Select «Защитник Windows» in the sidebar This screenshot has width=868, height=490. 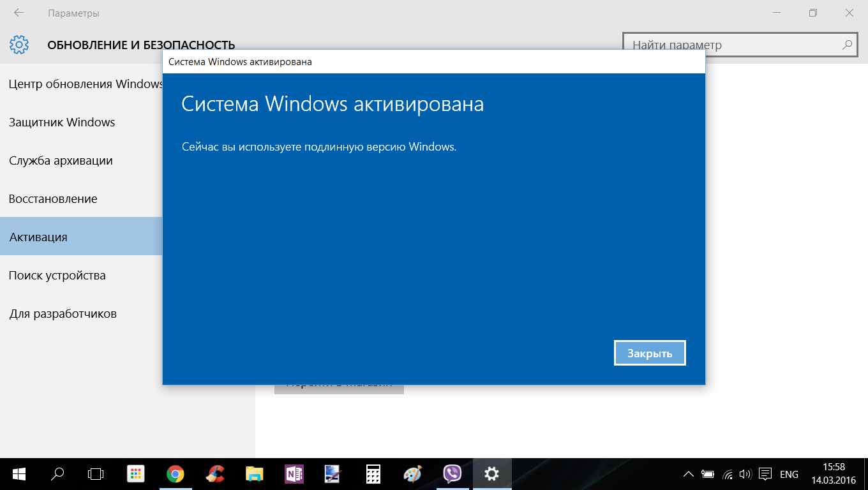[x=62, y=122]
